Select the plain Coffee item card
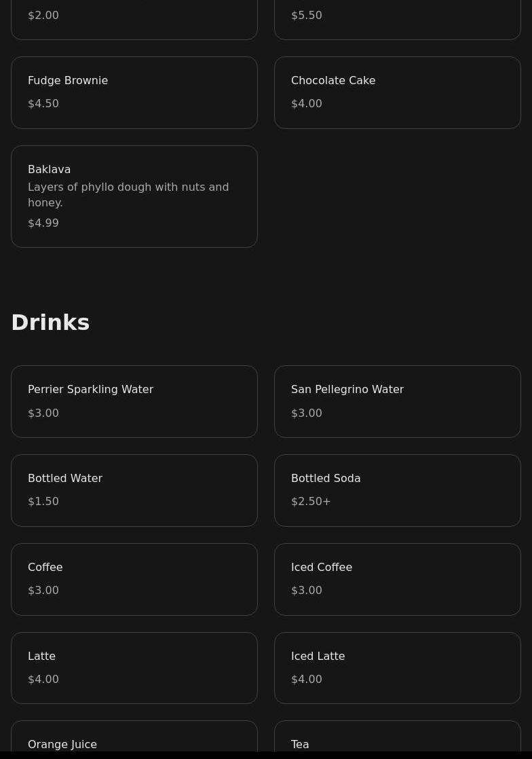 (x=134, y=579)
